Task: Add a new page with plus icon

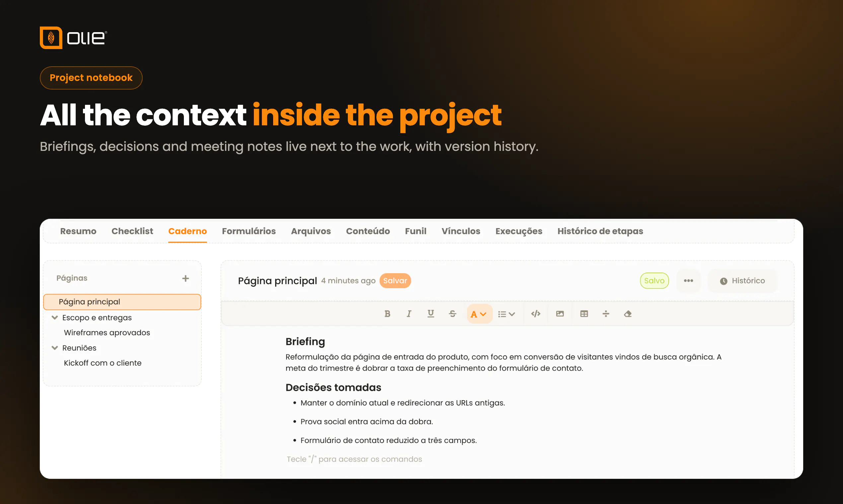Action: [186, 279]
